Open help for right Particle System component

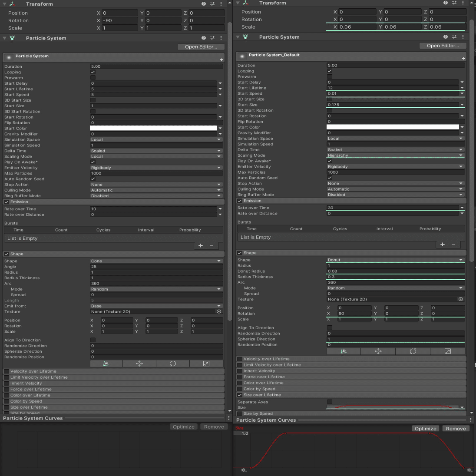coord(445,37)
